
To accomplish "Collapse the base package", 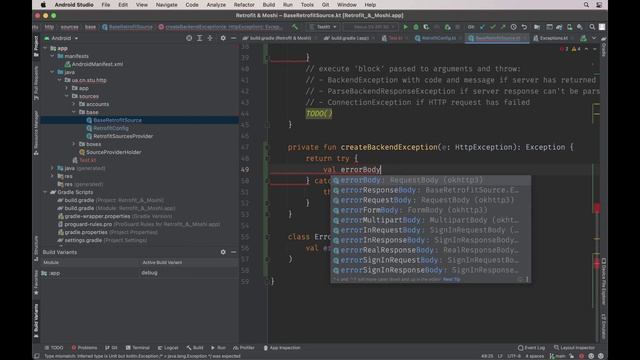I will pos(74,112).
